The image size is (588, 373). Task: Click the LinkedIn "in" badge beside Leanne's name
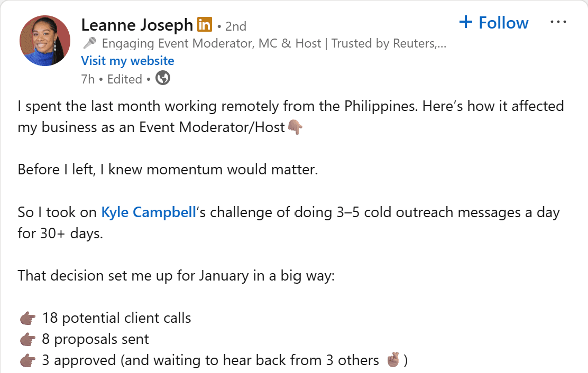coord(204,24)
